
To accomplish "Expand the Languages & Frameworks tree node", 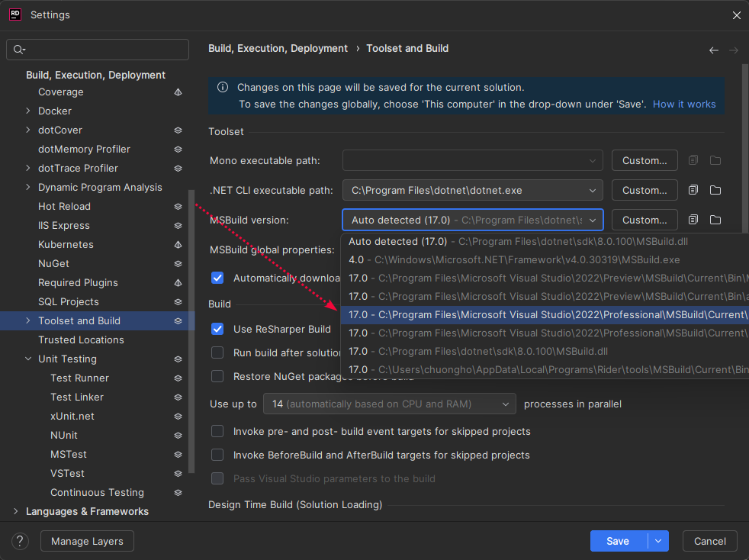I will point(15,512).
